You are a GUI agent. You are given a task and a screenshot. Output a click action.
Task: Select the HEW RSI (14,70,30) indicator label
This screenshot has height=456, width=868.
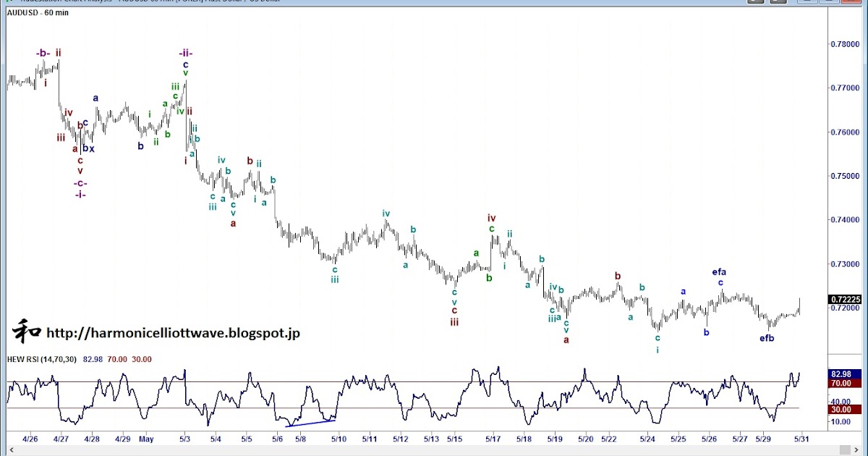point(43,359)
